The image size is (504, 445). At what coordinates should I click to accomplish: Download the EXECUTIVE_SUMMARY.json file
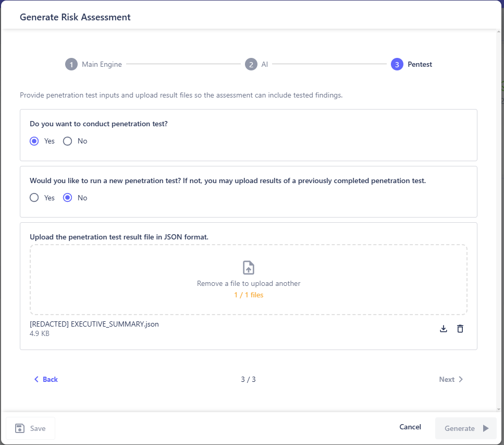pyautogui.click(x=443, y=329)
